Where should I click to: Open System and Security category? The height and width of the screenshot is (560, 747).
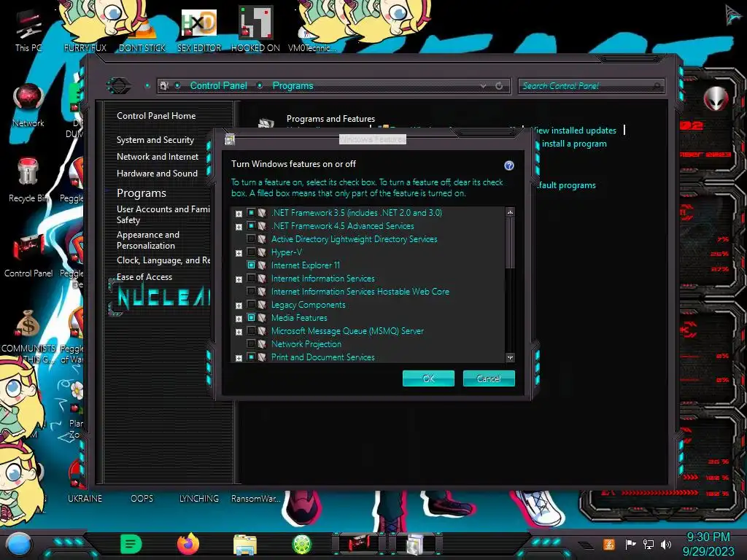click(x=155, y=140)
